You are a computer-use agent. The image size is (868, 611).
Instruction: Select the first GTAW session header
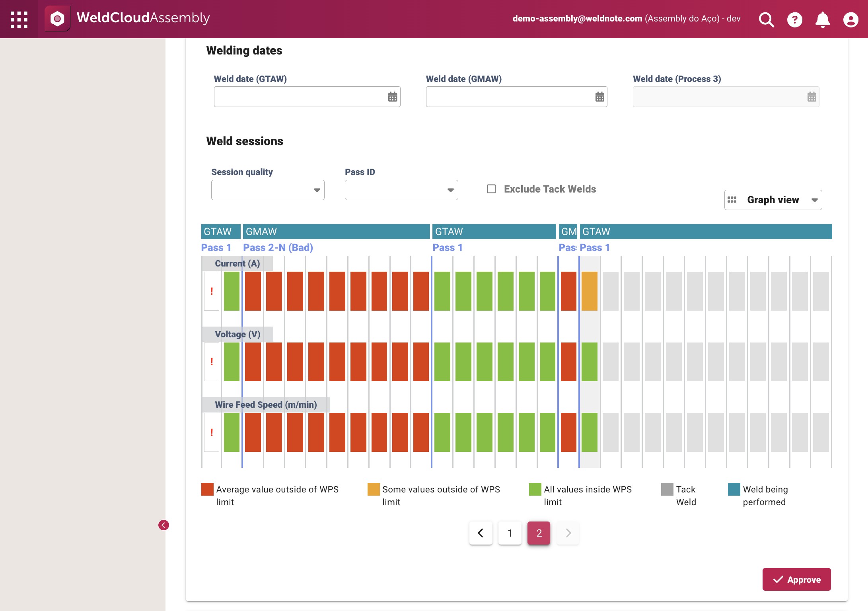221,232
